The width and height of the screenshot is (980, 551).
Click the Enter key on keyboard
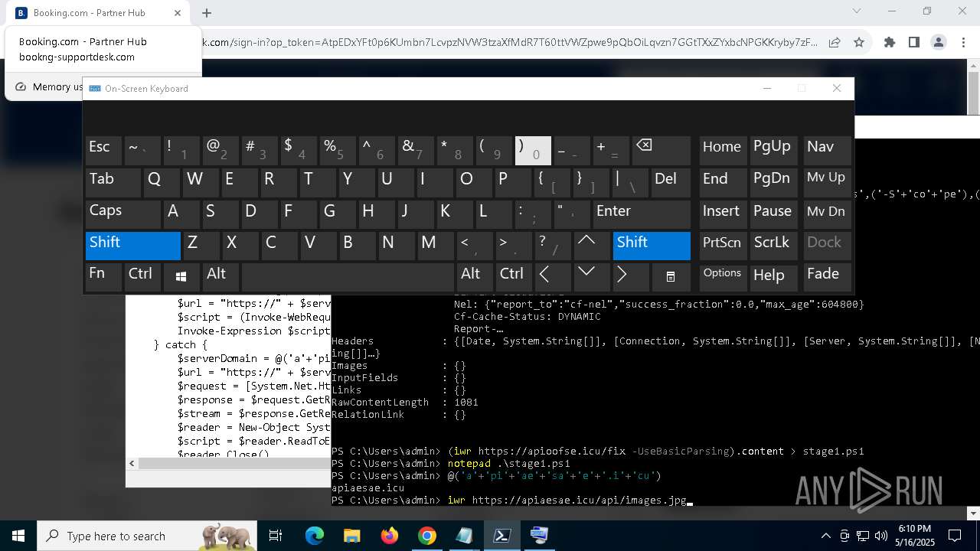641,214
